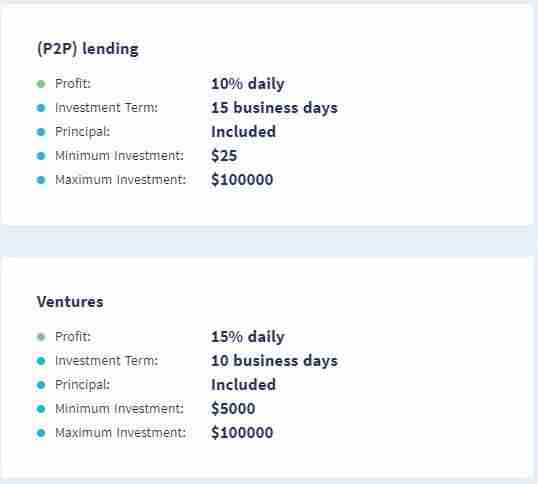
Task: Click bullet dot beside $5000 Minimum Investment
Action: click(x=41, y=409)
